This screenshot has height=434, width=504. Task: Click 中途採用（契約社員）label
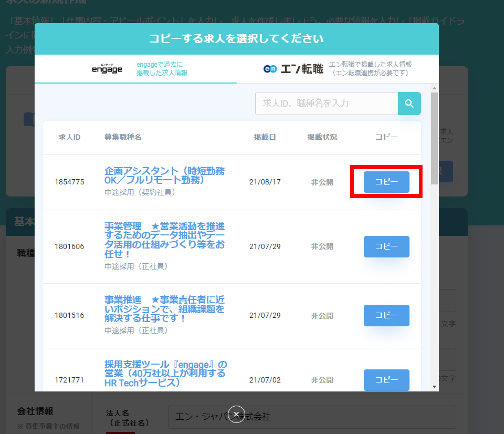(140, 192)
